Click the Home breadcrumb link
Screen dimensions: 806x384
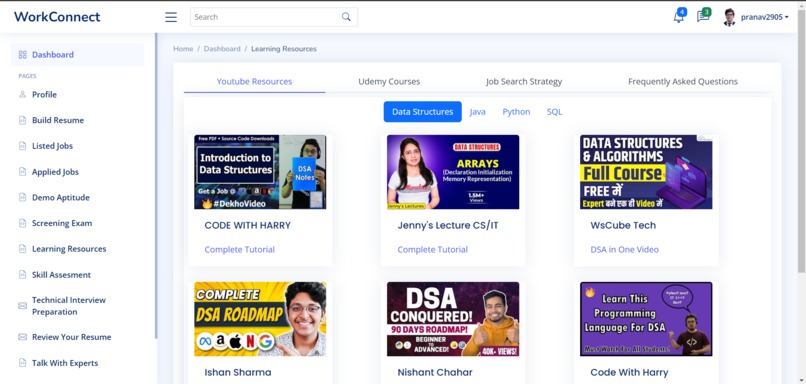pos(183,49)
